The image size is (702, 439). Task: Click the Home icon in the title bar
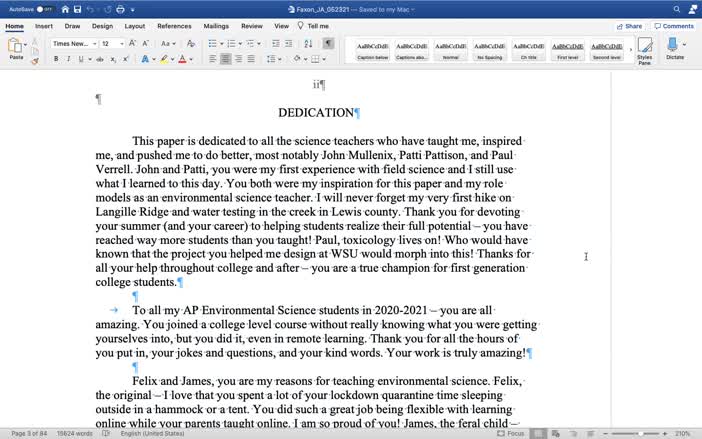pyautogui.click(x=65, y=9)
